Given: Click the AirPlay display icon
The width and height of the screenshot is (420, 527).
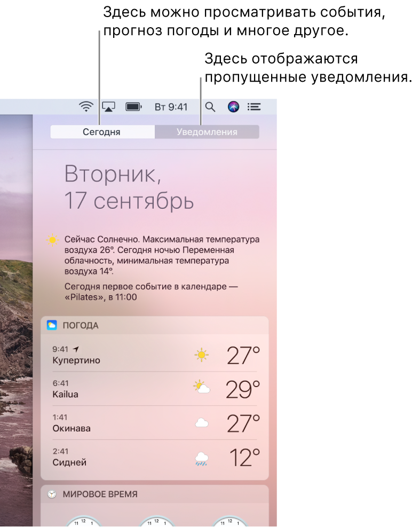Looking at the screenshot, I should tap(108, 107).
